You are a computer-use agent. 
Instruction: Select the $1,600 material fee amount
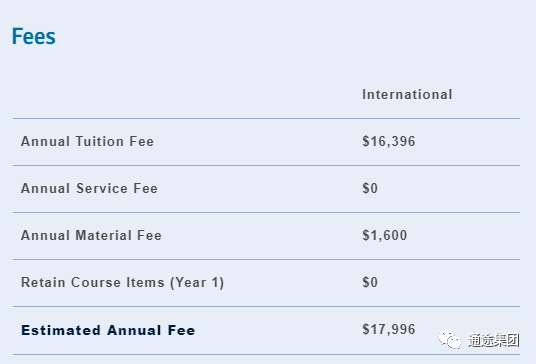(385, 235)
